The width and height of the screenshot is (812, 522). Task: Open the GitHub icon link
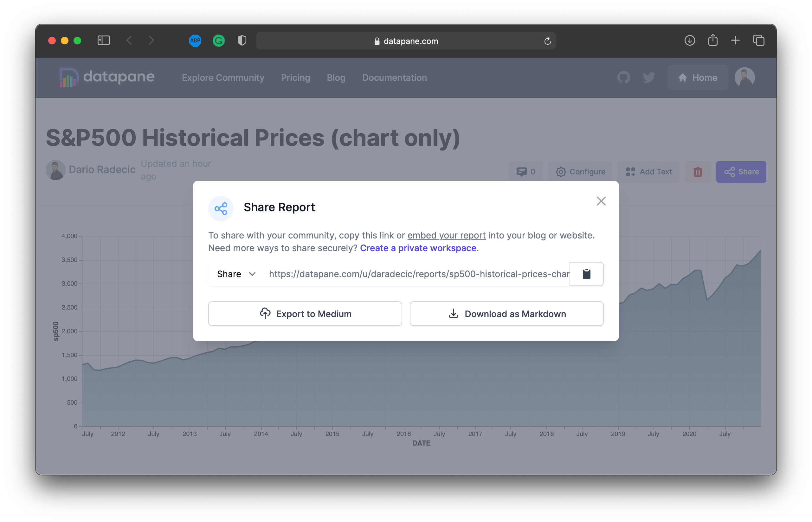tap(623, 78)
